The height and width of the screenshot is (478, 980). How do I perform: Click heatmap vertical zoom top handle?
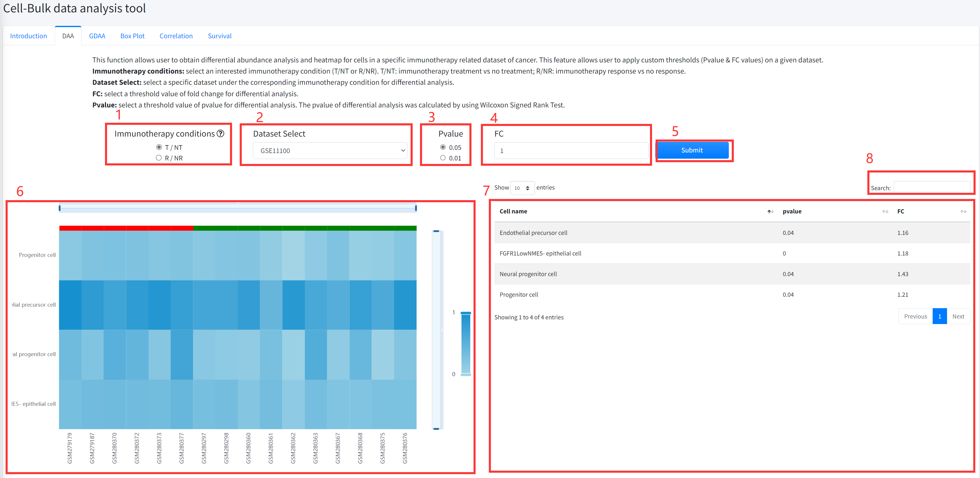pyautogui.click(x=436, y=231)
